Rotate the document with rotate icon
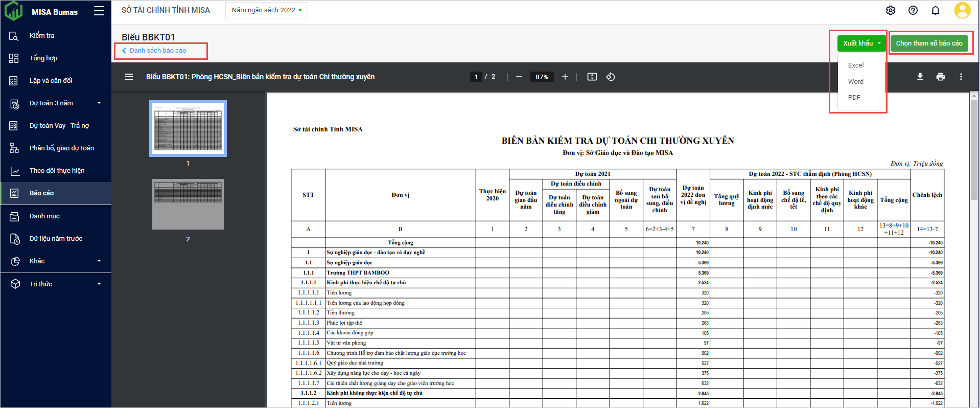 611,77
